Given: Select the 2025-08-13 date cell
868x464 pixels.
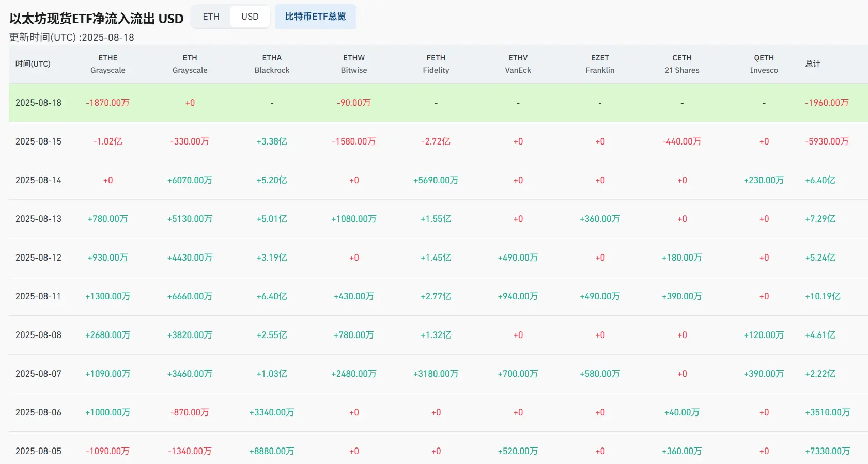Looking at the screenshot, I should tap(39, 219).
